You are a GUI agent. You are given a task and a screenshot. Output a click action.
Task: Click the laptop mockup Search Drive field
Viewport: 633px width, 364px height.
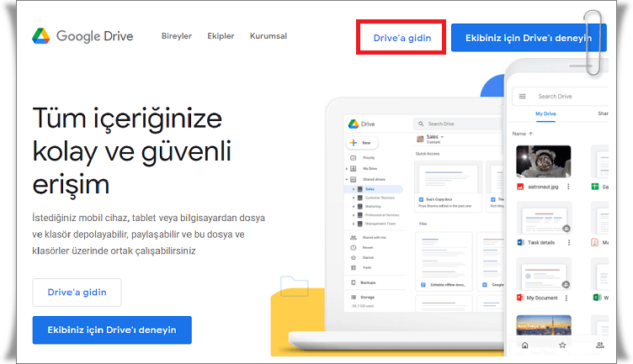(x=458, y=124)
